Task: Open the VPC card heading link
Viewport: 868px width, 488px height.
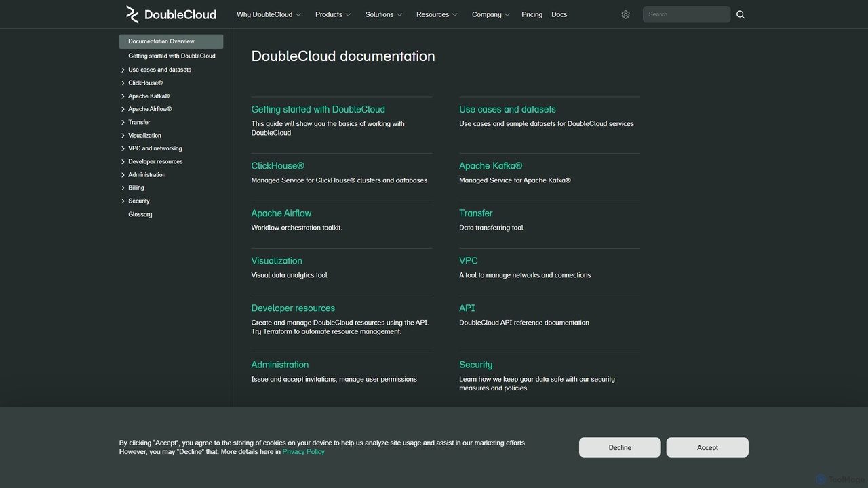Action: [469, 261]
